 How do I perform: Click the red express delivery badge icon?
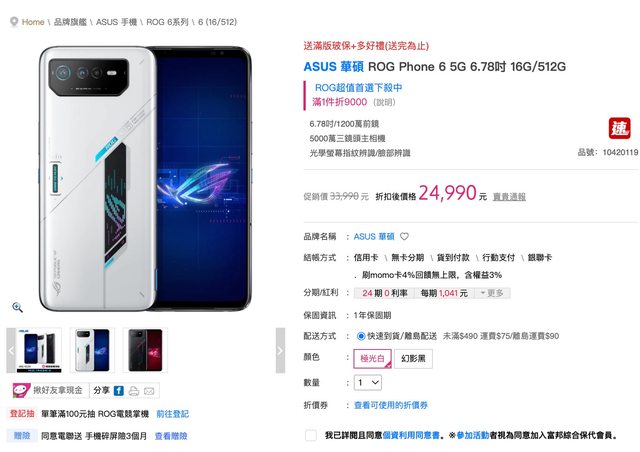pos(619,129)
